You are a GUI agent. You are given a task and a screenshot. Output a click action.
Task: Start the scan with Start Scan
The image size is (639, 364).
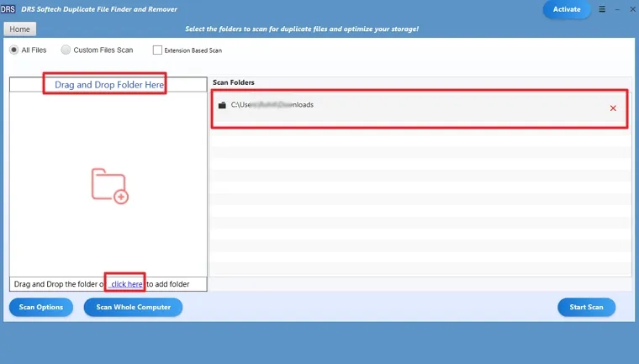(586, 307)
